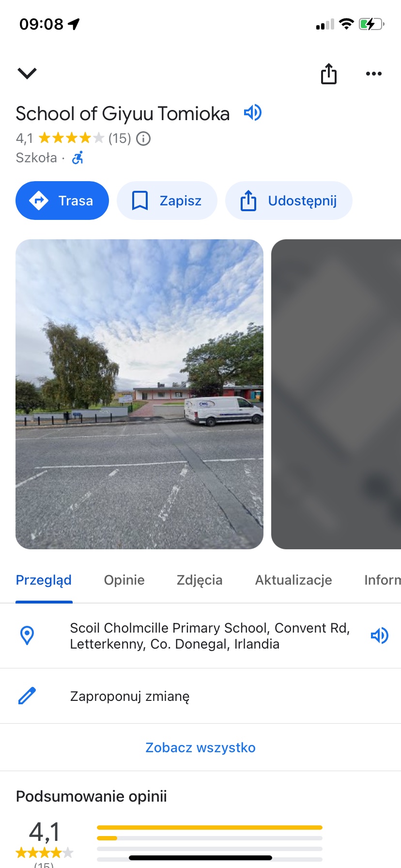Tap the info icon beside the rating count
Image resolution: width=401 pixels, height=868 pixels.
(x=143, y=139)
